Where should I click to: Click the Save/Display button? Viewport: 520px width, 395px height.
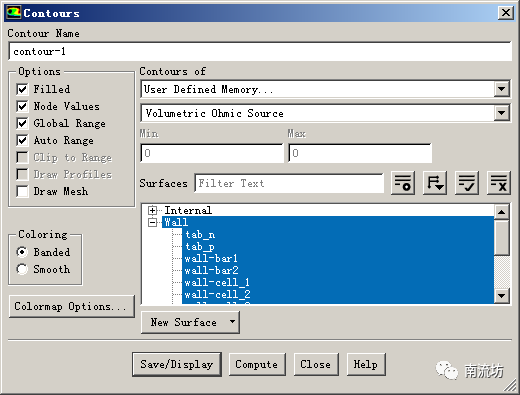pos(177,364)
